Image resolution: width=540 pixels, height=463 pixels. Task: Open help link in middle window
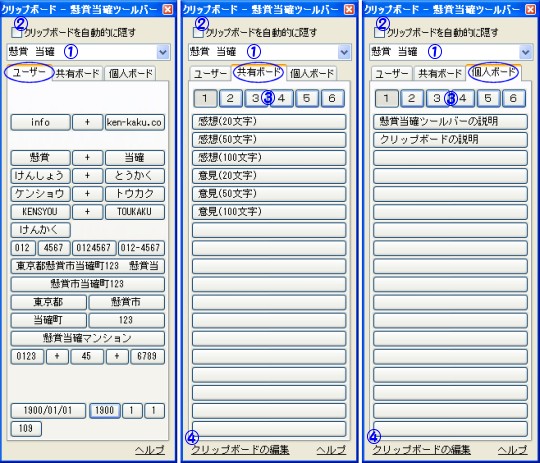click(331, 450)
